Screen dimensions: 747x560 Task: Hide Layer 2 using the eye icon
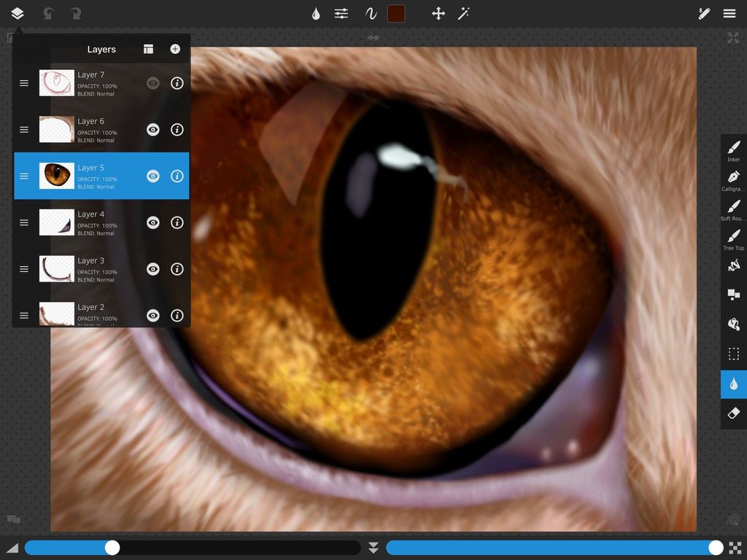(152, 315)
